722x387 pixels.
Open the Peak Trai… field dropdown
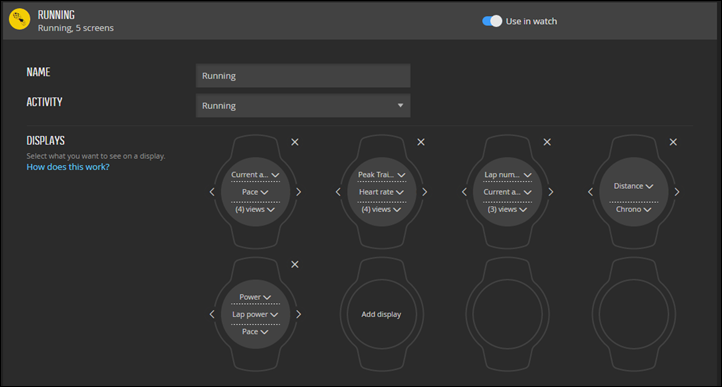tap(381, 175)
